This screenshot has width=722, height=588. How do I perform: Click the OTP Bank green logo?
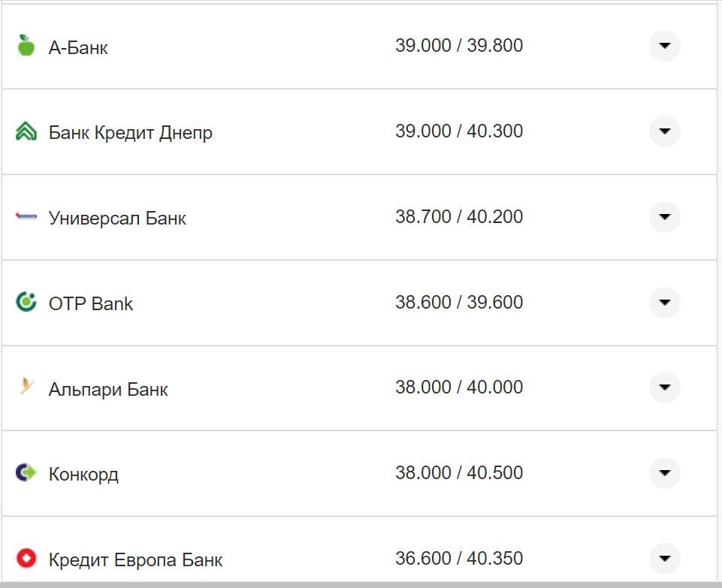[26, 303]
